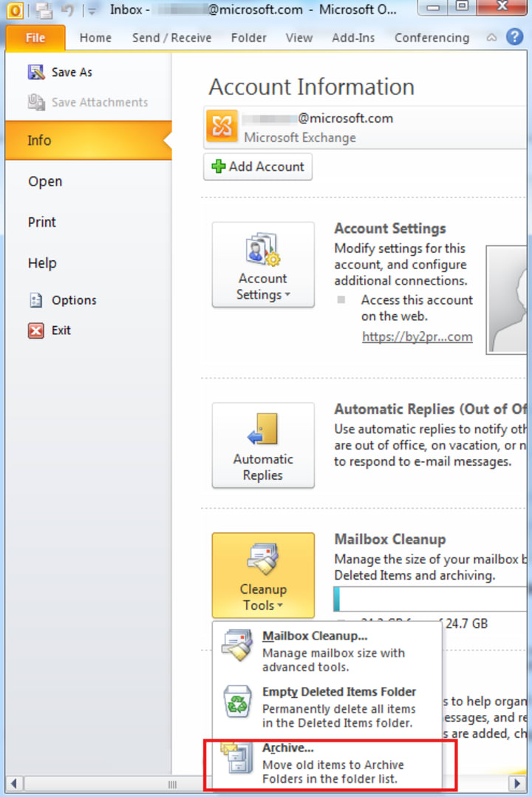Click the account profile photo thumbnail
Image resolution: width=532 pixels, height=797 pixels.
coord(507,300)
